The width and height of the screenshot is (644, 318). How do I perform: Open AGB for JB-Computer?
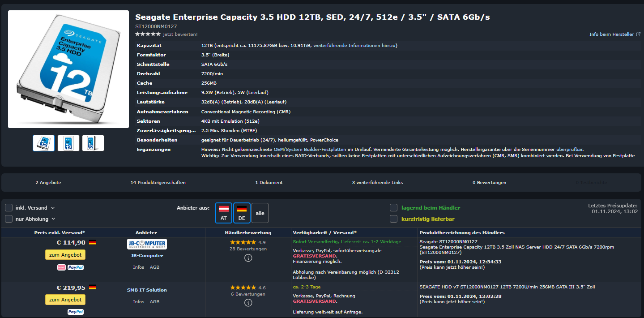[154, 267]
